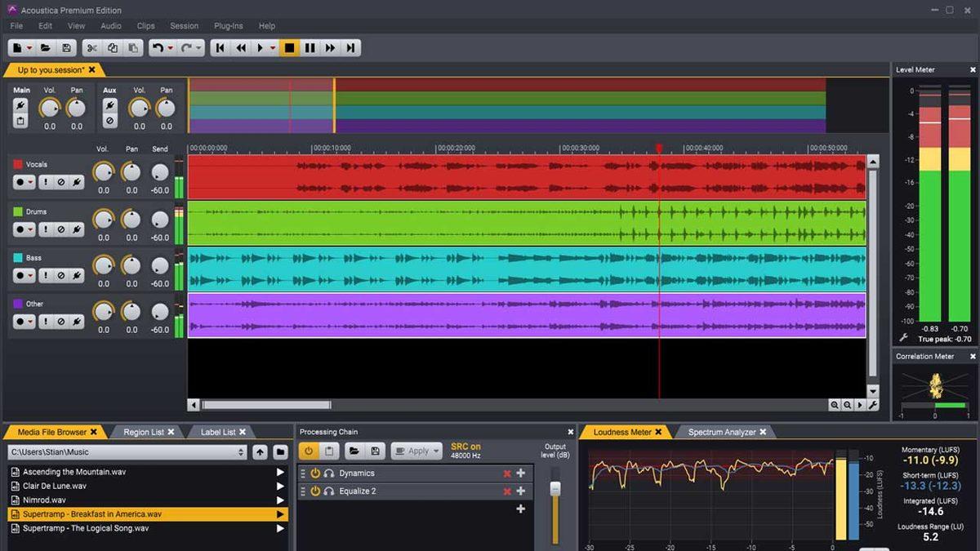Click the plug icon on Vocals track

click(x=76, y=183)
